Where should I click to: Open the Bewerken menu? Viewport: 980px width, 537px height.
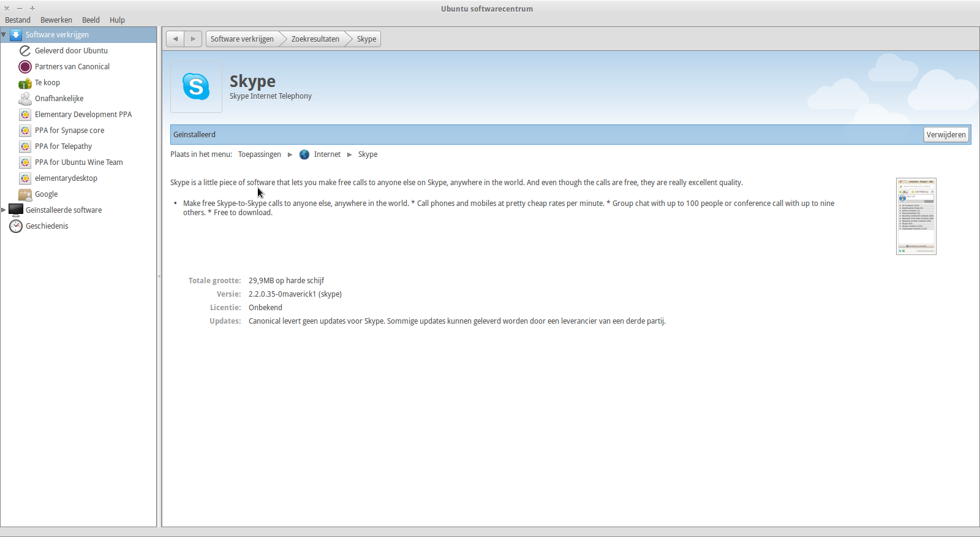click(56, 20)
